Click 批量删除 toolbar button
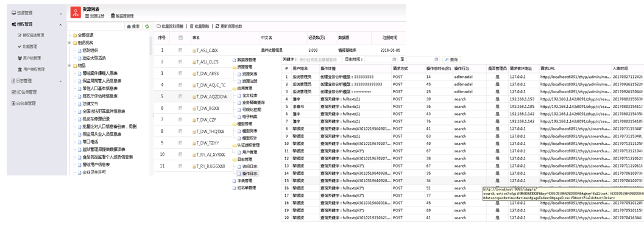Image resolution: width=644 pixels, height=226 pixels. 199,26
